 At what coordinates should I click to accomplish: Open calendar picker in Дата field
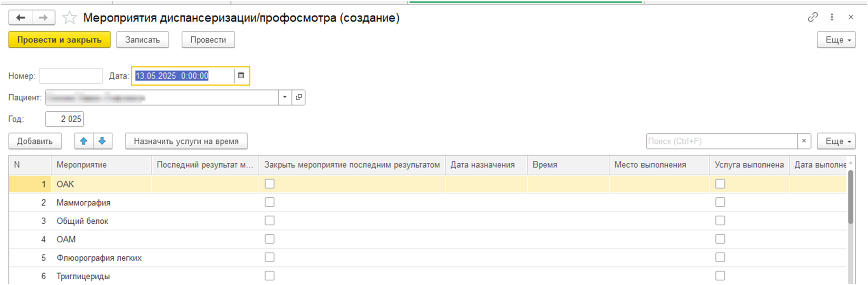241,76
